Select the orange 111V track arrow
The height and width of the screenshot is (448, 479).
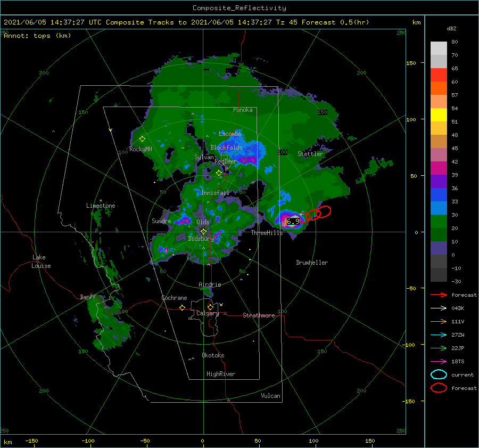pos(439,321)
